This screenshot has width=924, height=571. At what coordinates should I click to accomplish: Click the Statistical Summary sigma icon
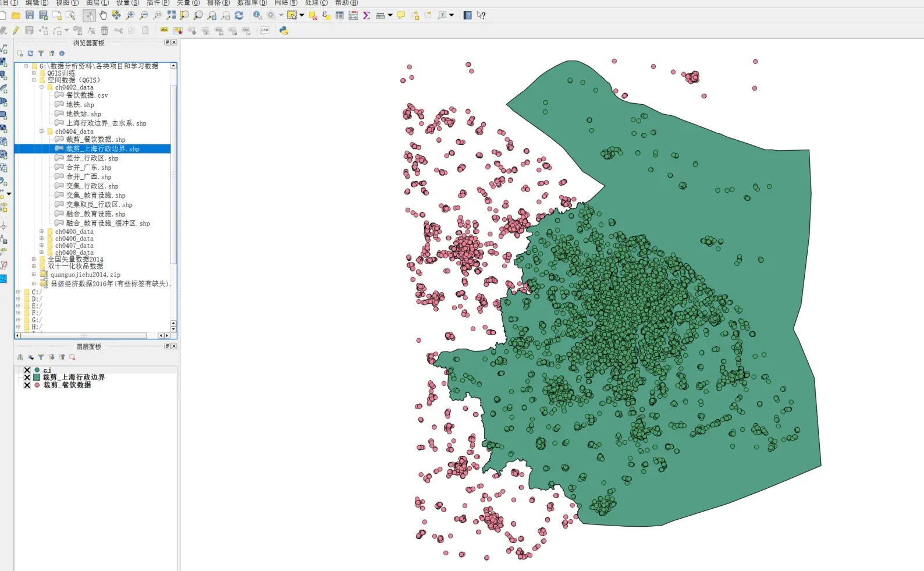click(366, 16)
